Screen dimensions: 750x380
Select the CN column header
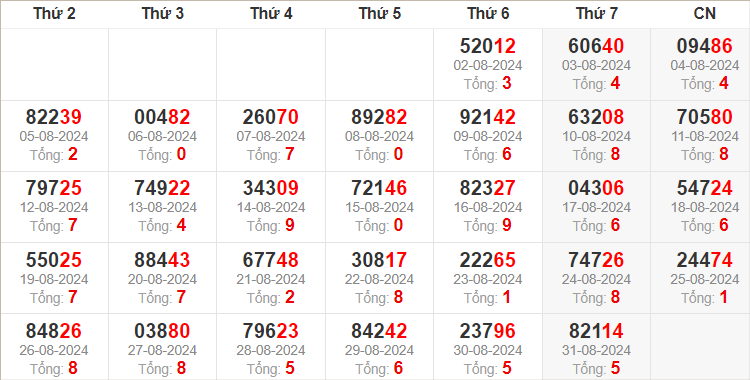(x=705, y=13)
